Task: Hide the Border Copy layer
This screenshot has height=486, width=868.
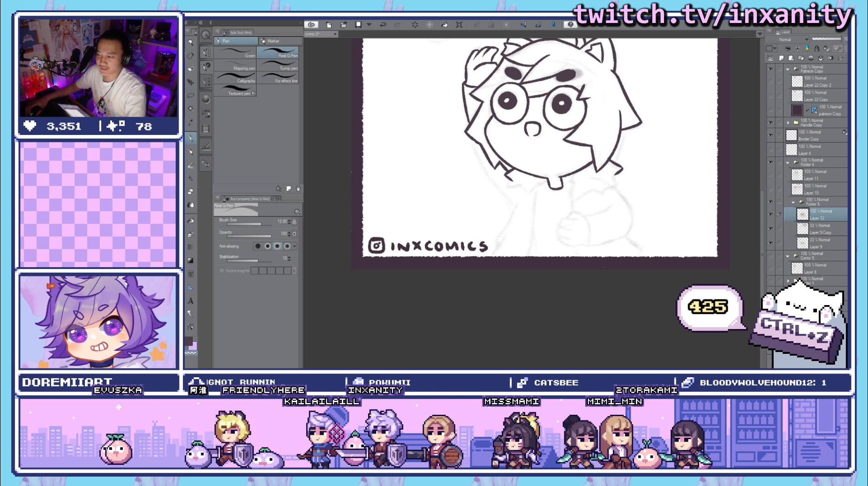Action: tap(770, 135)
